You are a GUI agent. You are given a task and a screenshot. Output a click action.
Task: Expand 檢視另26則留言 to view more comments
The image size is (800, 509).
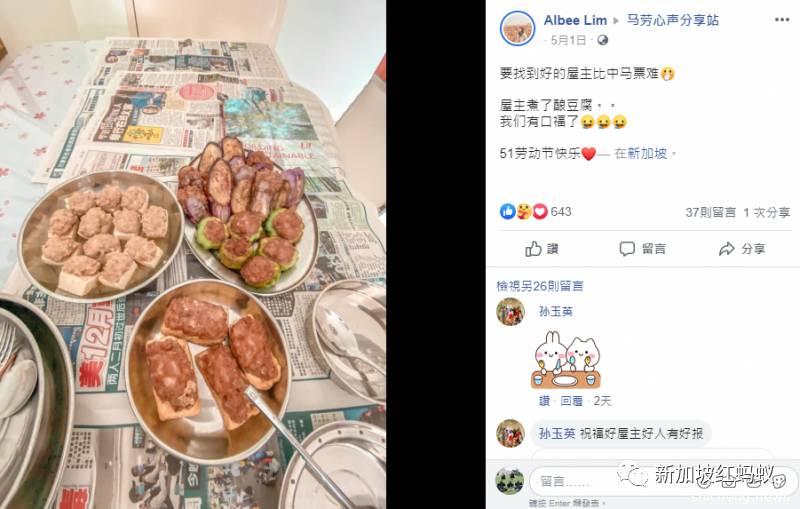(540, 286)
